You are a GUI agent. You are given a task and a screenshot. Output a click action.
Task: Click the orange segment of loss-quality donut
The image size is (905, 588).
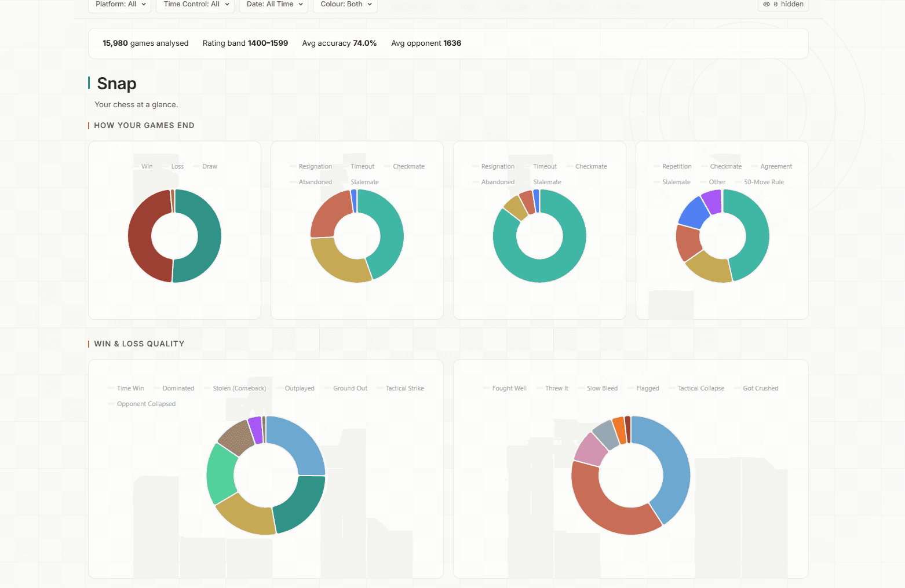point(619,430)
